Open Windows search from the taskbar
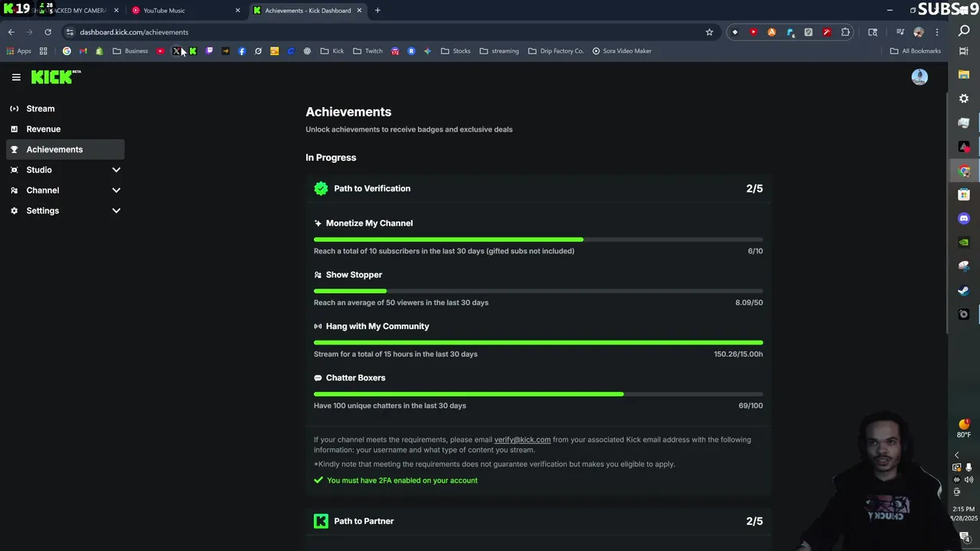Screen dimensions: 980x551 click(964, 31)
